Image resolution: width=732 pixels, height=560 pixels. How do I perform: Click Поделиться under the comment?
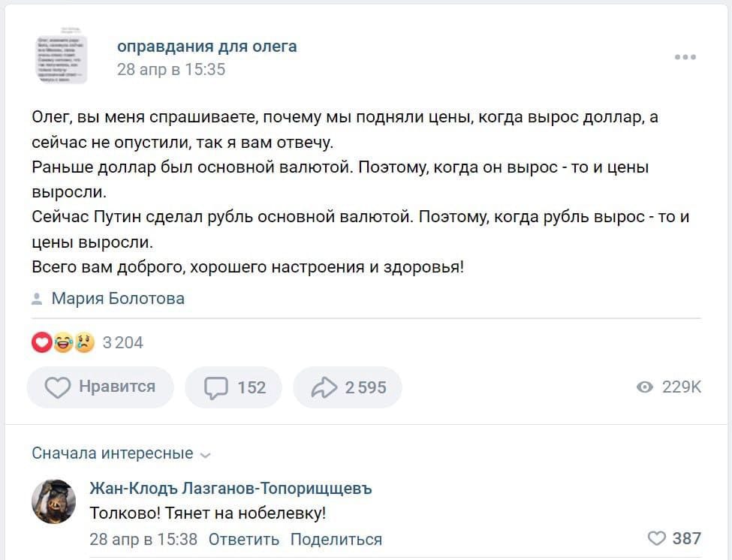336,539
